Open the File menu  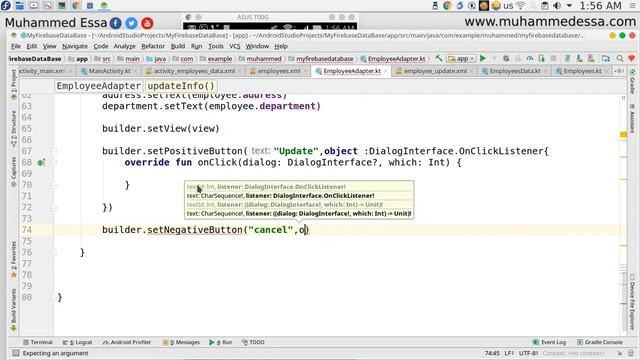point(16,46)
